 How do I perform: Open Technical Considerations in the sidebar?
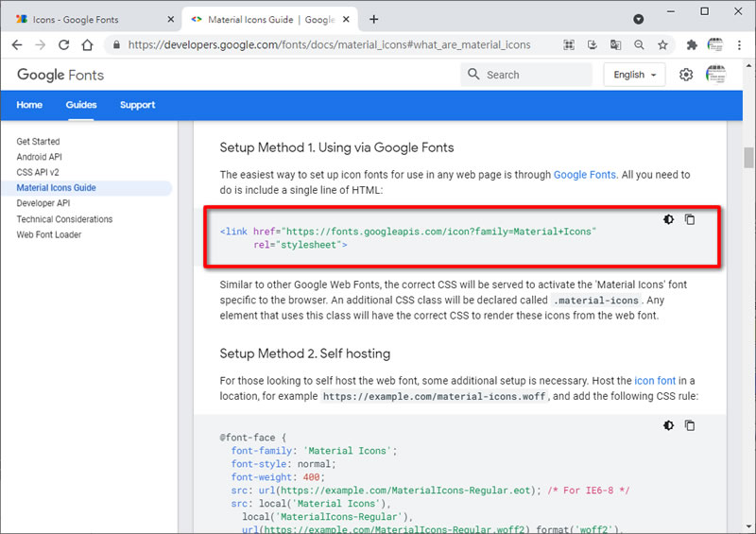pos(64,219)
